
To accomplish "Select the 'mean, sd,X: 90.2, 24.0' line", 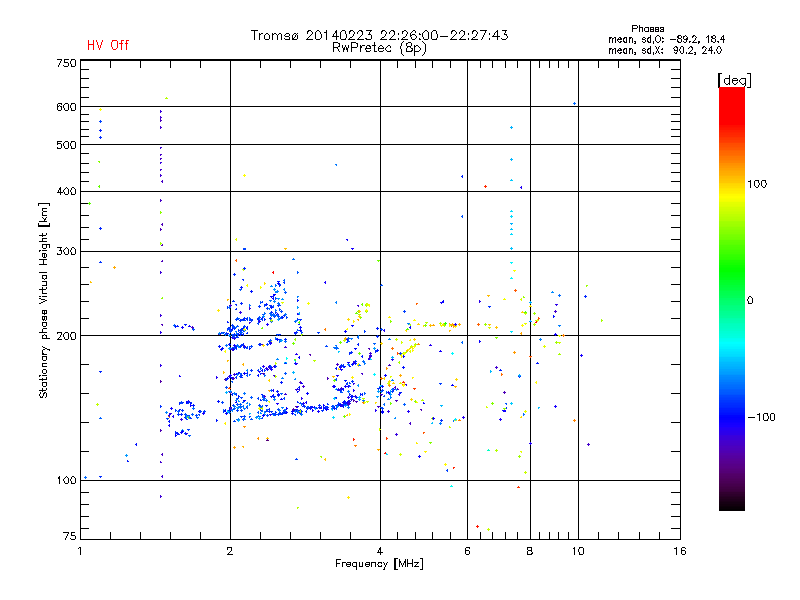I will tap(665, 50).
